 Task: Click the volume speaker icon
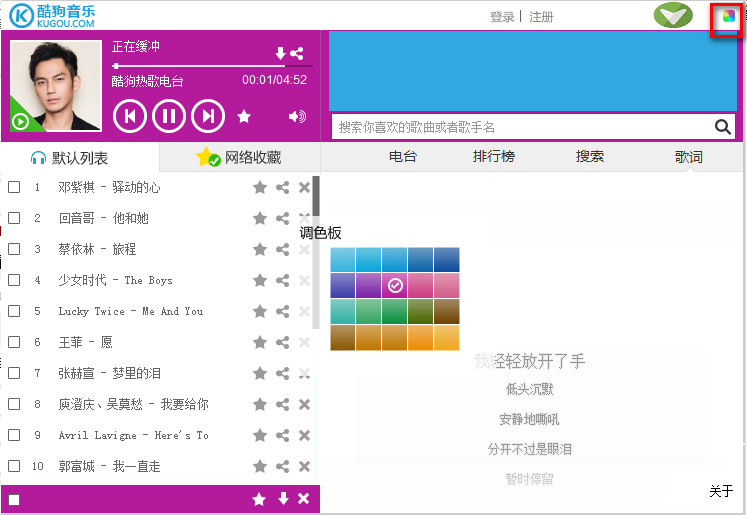click(297, 116)
